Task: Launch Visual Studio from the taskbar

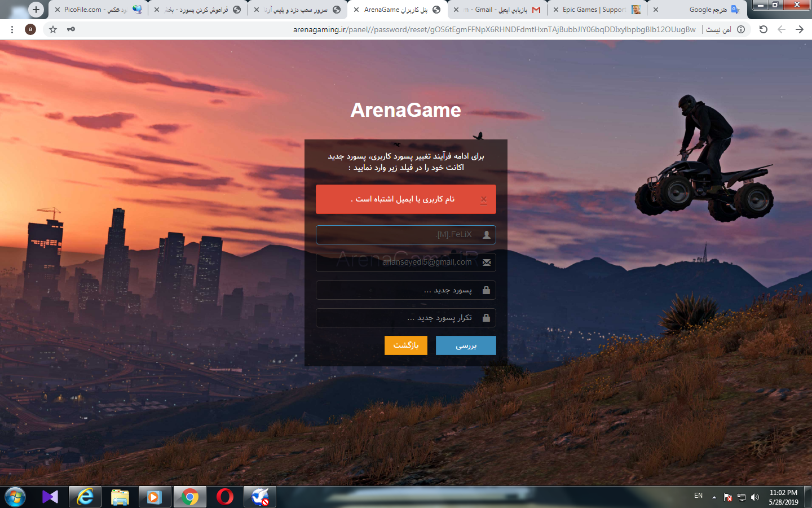Action: click(x=50, y=497)
